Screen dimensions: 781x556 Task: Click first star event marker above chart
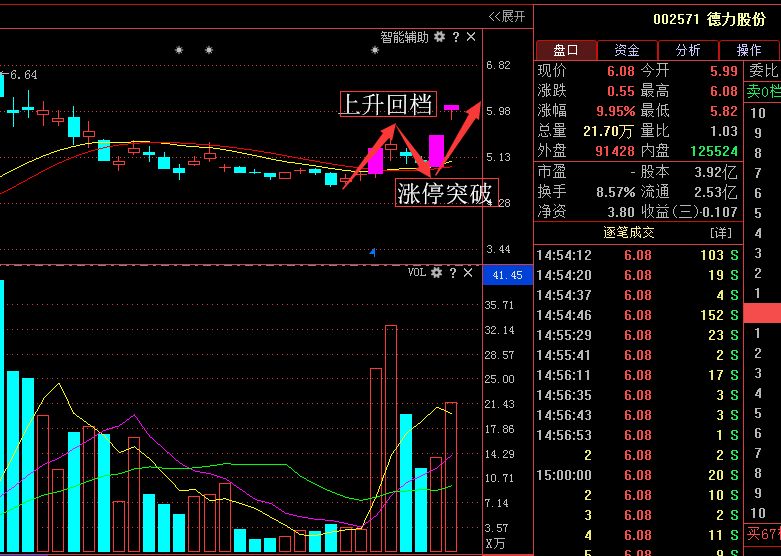tap(179, 50)
